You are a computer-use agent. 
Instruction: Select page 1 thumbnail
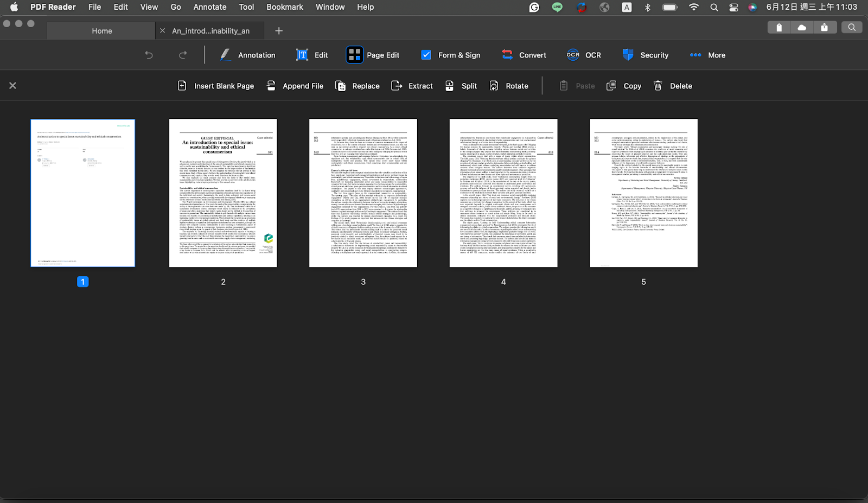[83, 193]
